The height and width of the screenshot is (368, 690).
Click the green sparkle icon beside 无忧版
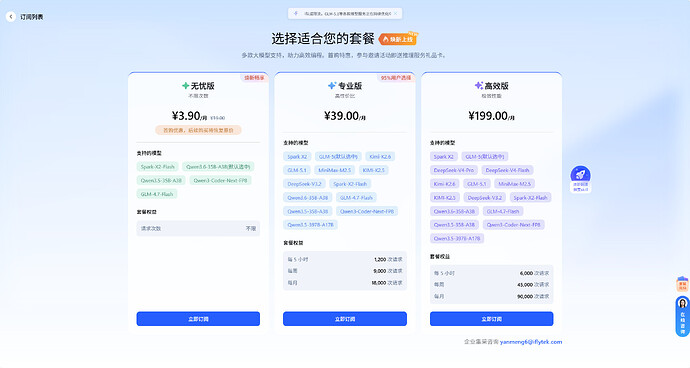[x=185, y=85]
